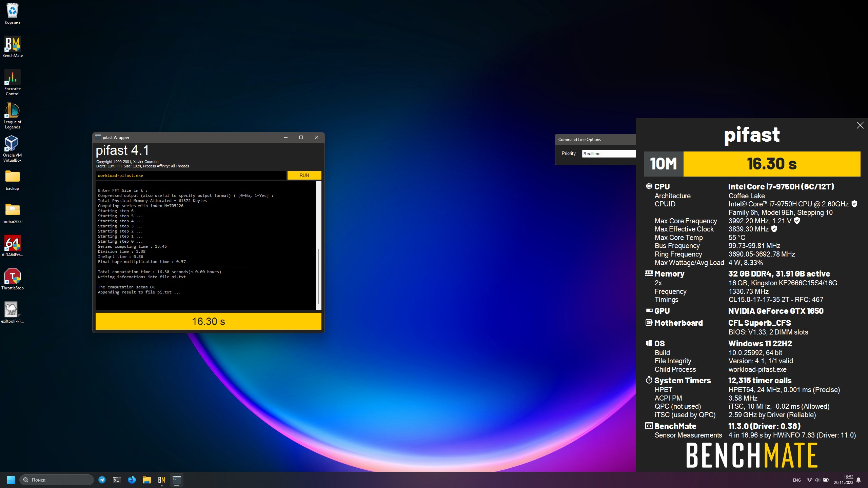Click the Intel Core i7-9750H (6C/12T) text

(x=781, y=187)
